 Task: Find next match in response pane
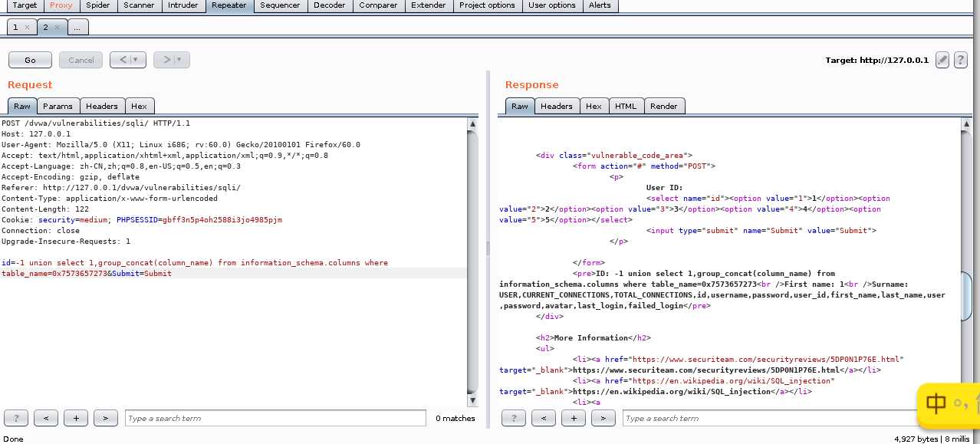click(603, 418)
